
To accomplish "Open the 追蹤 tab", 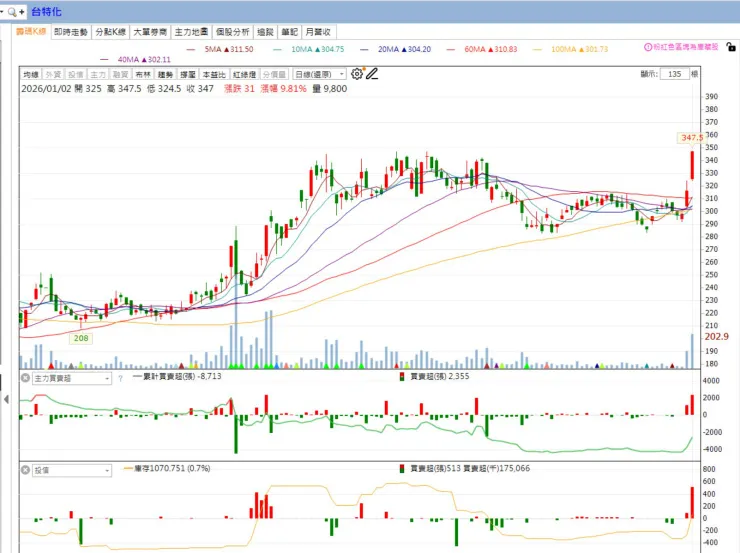I will tap(265, 32).
